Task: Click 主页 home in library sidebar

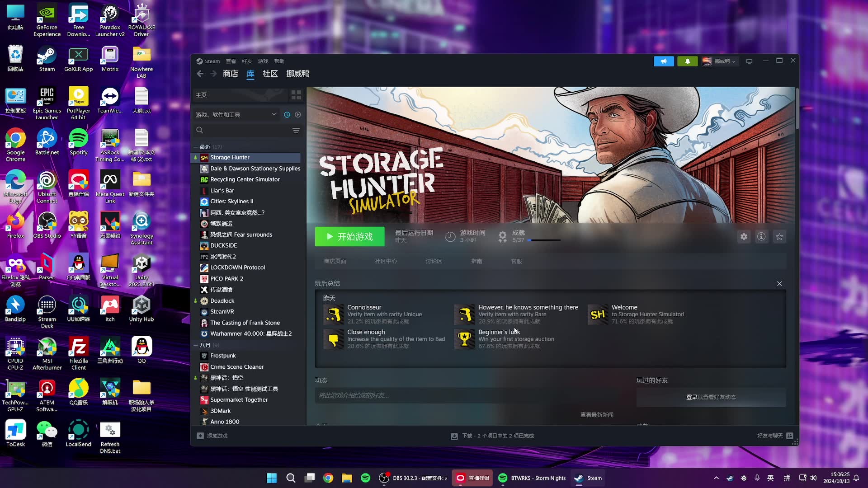Action: pos(241,95)
